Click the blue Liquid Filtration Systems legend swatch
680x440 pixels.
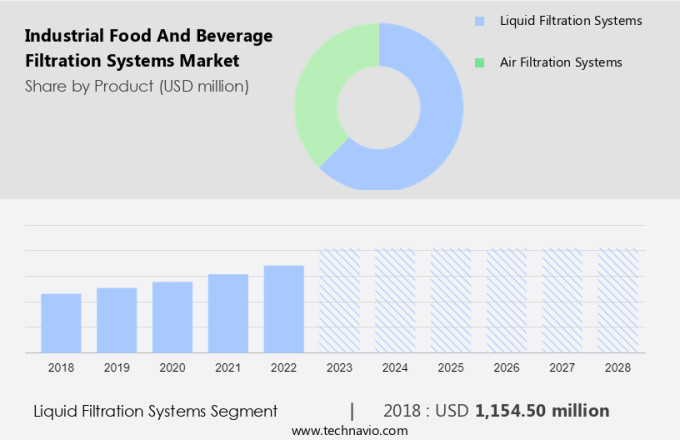coord(479,21)
